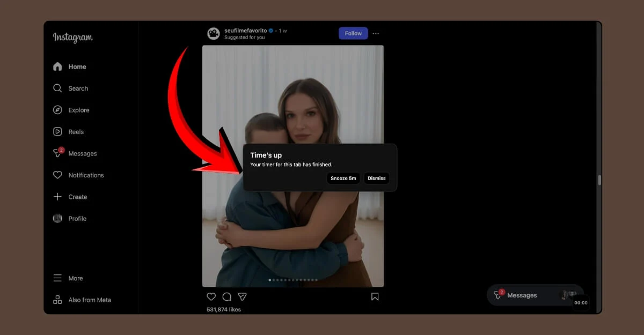Open the Explore page
Screen dimensions: 644x335
pyautogui.click(x=79, y=110)
